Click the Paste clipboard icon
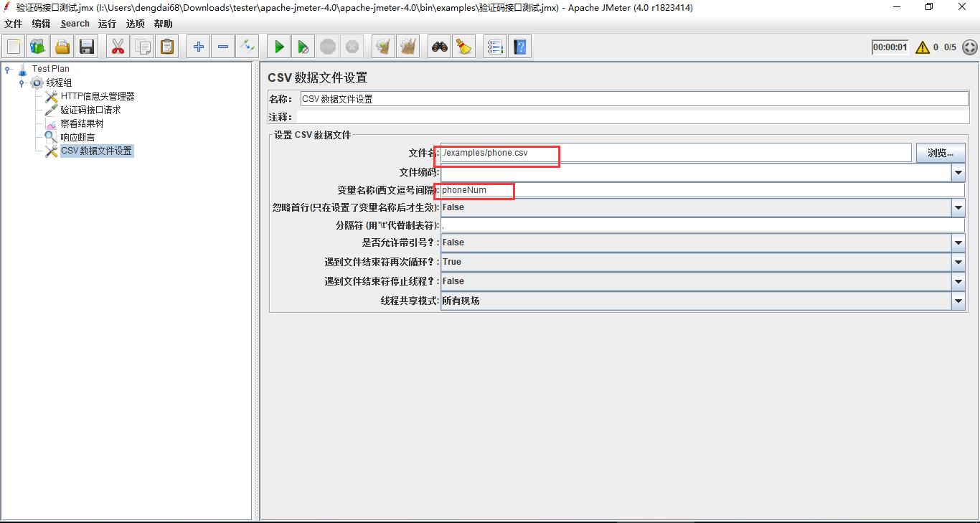980x523 pixels. point(167,47)
